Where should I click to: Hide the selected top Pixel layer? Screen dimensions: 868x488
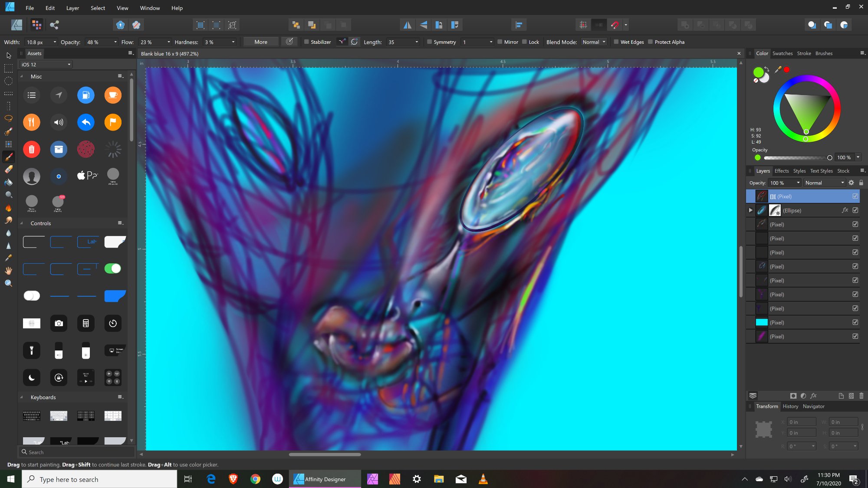pyautogui.click(x=855, y=196)
